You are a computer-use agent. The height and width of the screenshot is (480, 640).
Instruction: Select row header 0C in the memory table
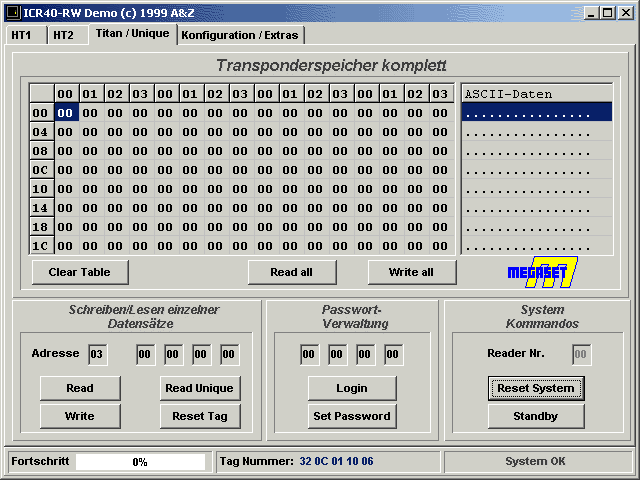(42, 170)
